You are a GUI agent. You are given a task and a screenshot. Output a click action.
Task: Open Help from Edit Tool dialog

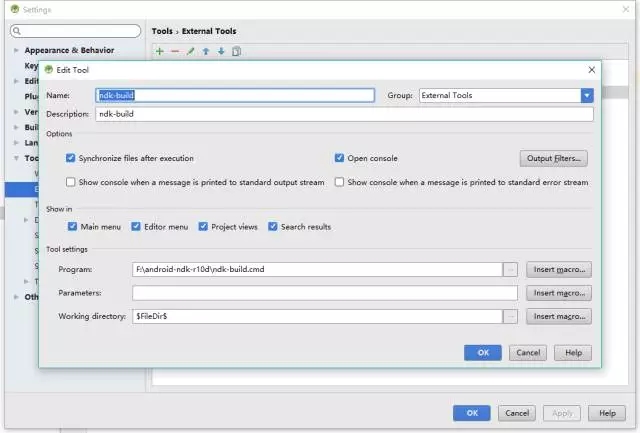point(573,353)
